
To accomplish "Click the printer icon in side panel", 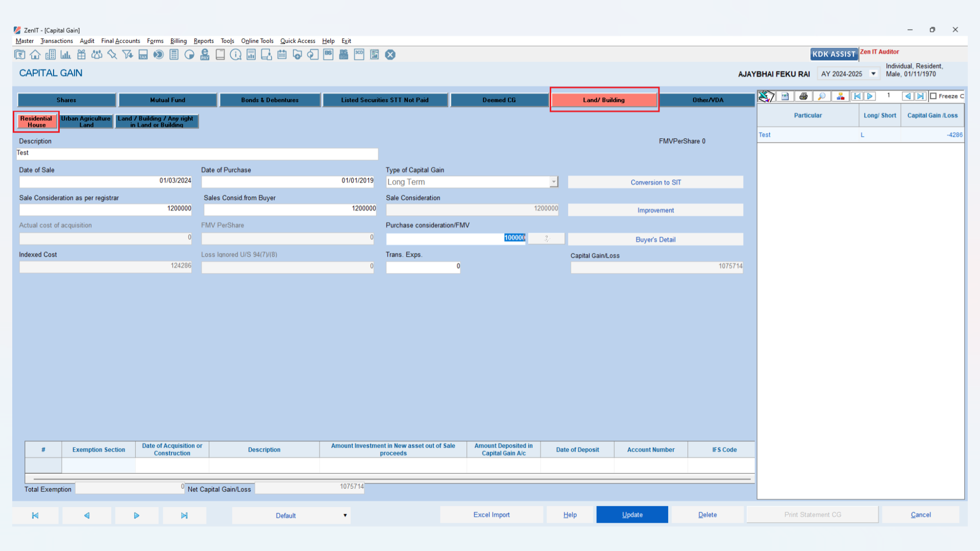I will click(803, 96).
